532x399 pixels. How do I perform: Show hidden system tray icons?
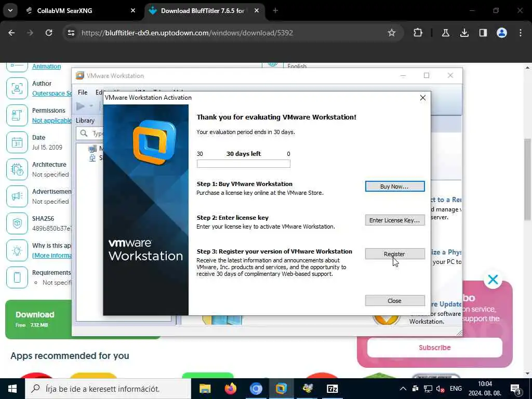click(403, 389)
